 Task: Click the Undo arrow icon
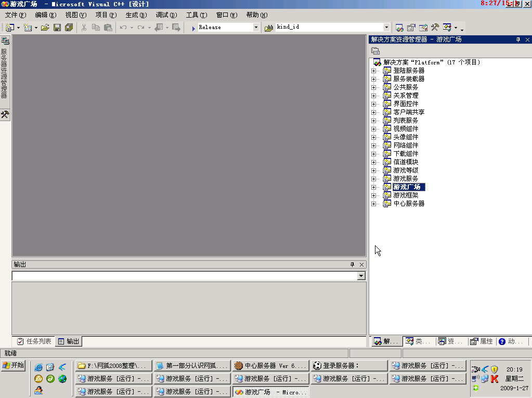click(x=123, y=28)
